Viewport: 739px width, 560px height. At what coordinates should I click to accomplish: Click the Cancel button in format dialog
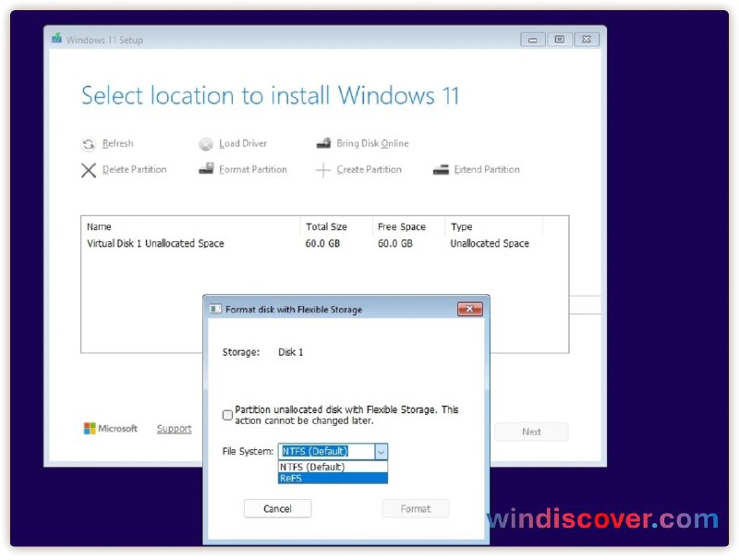click(278, 508)
